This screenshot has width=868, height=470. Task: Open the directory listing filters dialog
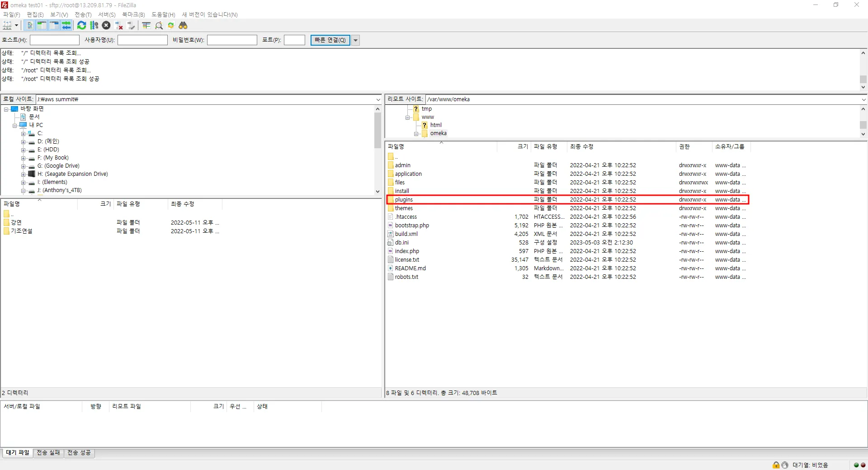click(x=146, y=25)
